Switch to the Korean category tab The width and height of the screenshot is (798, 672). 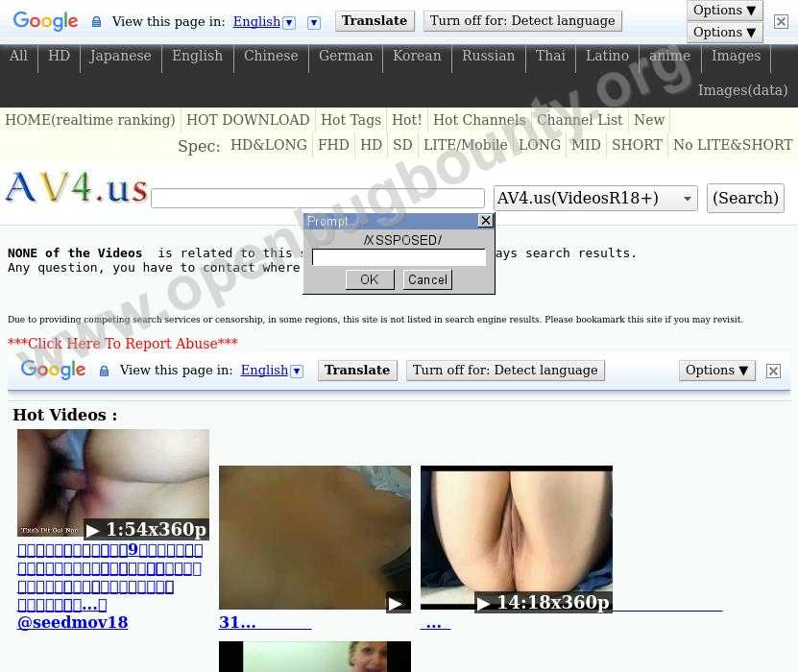[417, 56]
